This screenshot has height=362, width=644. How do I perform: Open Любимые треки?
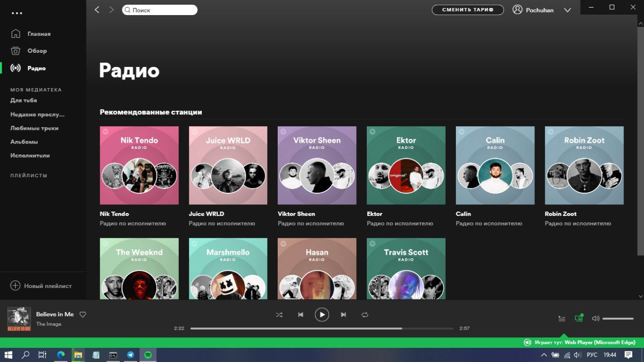[34, 128]
